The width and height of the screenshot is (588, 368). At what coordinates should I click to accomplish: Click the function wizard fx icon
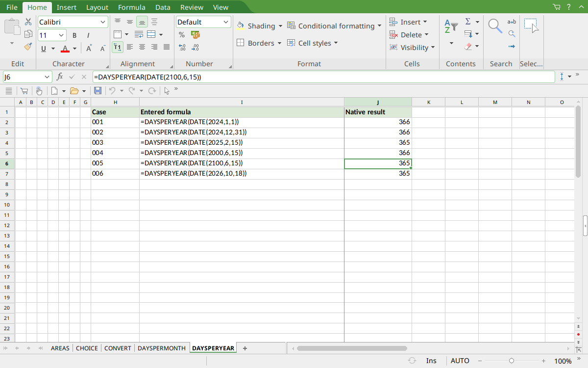60,77
